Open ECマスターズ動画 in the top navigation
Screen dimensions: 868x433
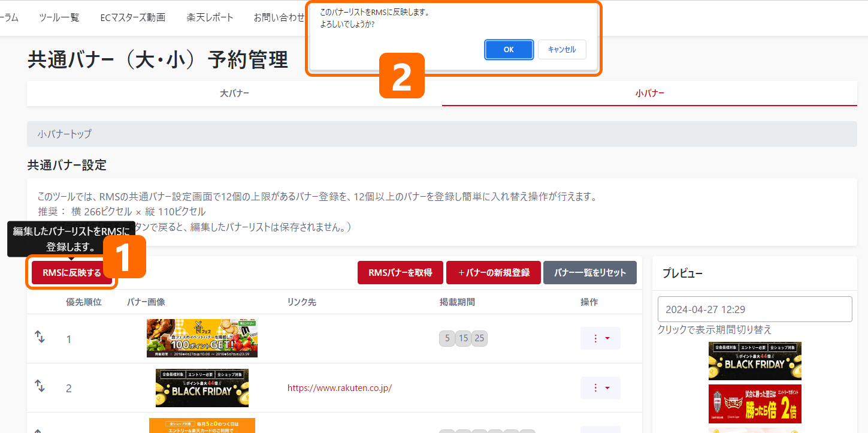[133, 17]
